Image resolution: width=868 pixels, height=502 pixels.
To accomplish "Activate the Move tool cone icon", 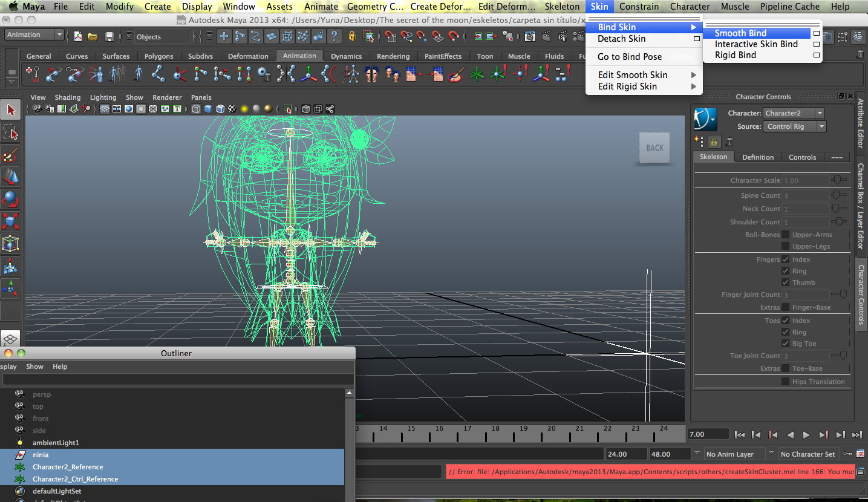I will [x=11, y=177].
